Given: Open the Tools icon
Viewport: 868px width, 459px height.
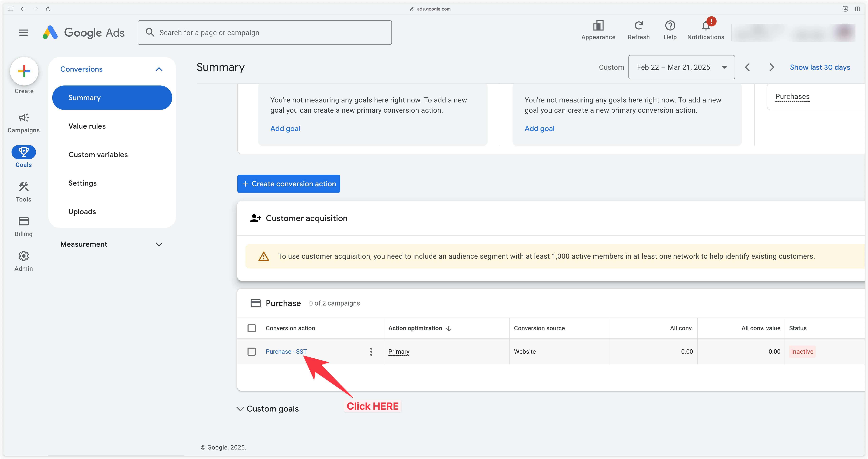Looking at the screenshot, I should coord(24,187).
